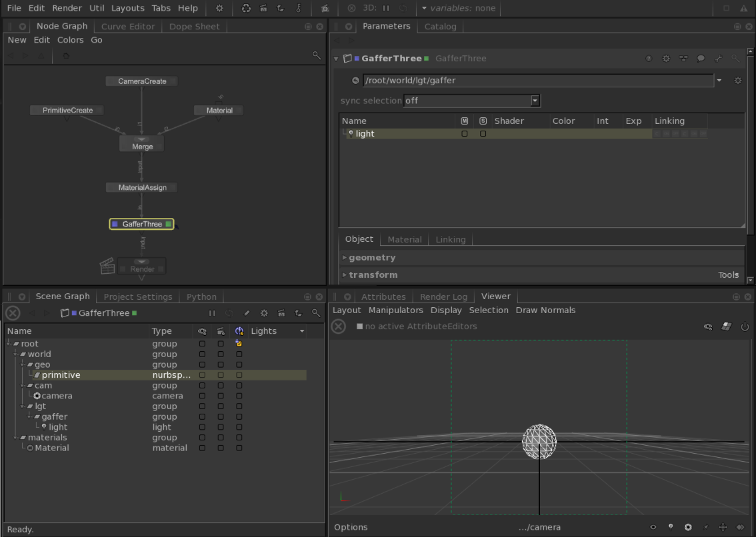Open the sync selection dropdown

click(472, 101)
